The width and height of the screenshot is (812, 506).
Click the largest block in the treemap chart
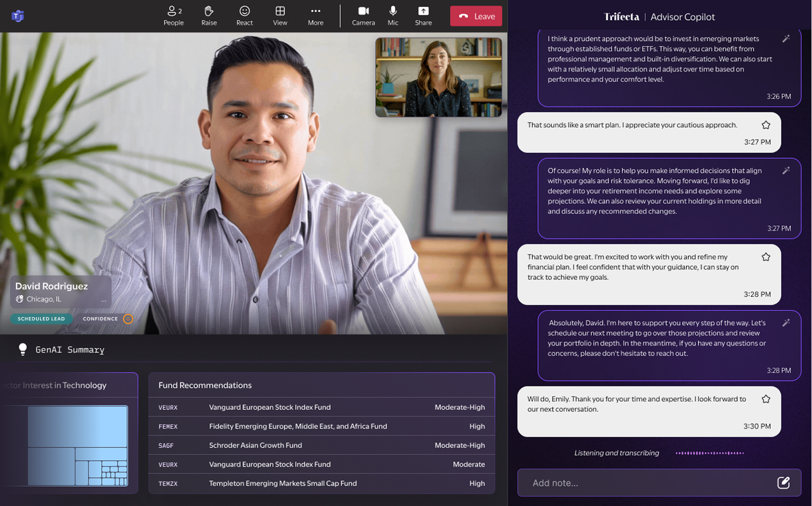point(77,426)
